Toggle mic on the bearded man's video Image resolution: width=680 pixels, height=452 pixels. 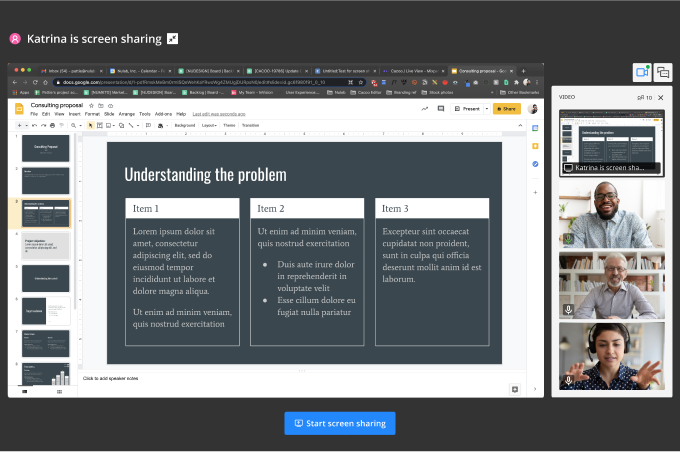[569, 240]
